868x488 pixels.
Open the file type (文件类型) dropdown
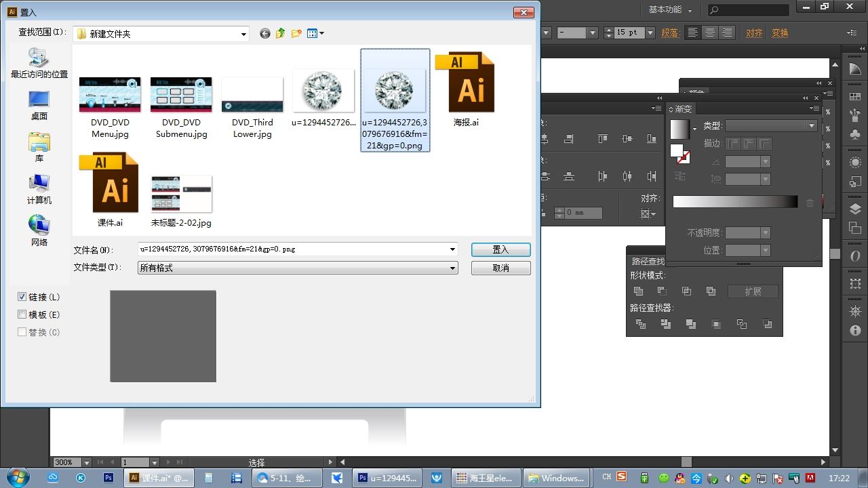(x=298, y=268)
